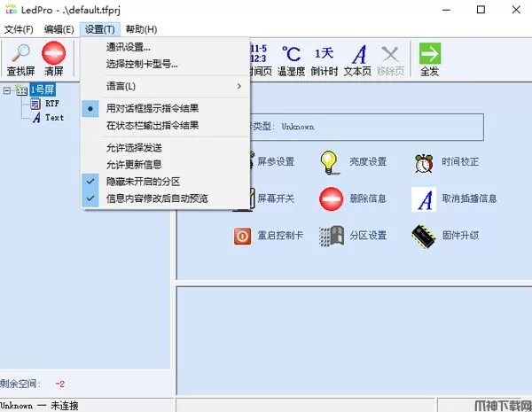532x412 pixels.
Task: Click the 重启控制卡 restart power icon
Action: pyautogui.click(x=243, y=236)
